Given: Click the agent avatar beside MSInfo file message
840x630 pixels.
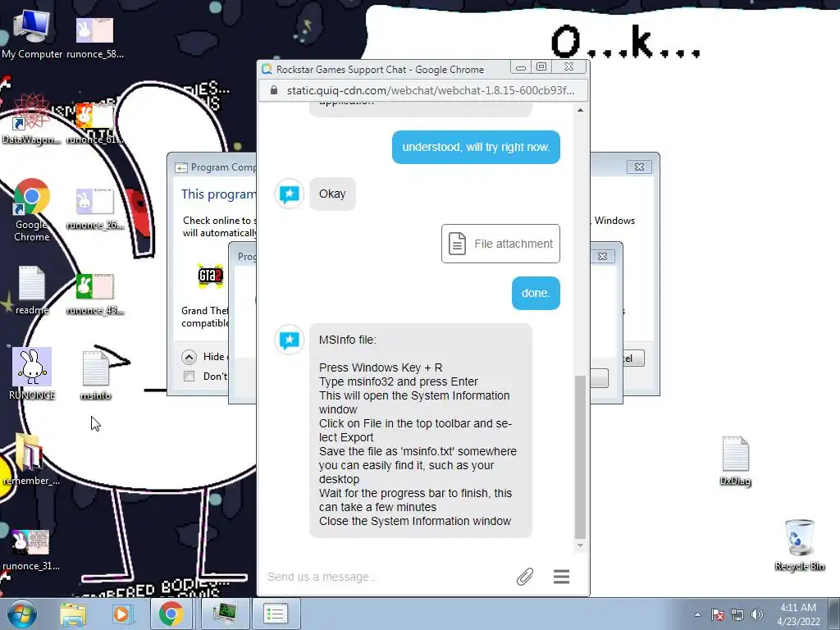Looking at the screenshot, I should click(290, 340).
